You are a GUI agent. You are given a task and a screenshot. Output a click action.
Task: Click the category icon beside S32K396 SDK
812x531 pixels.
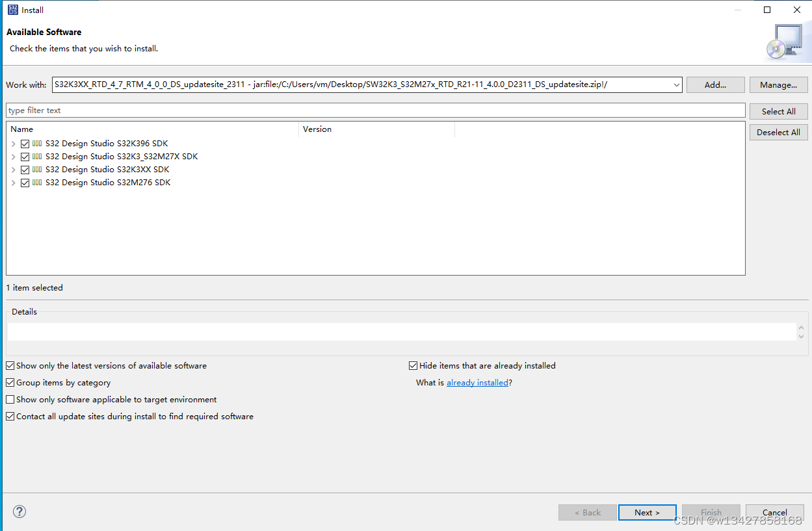37,144
